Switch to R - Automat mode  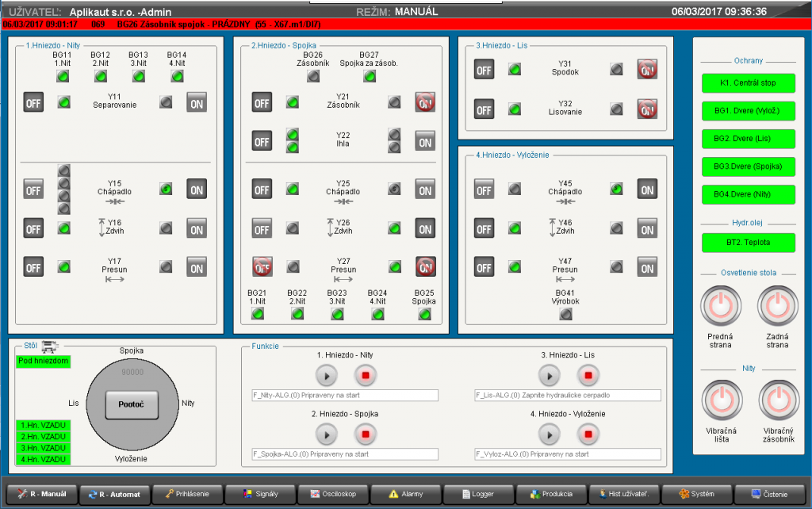pyautogui.click(x=114, y=494)
